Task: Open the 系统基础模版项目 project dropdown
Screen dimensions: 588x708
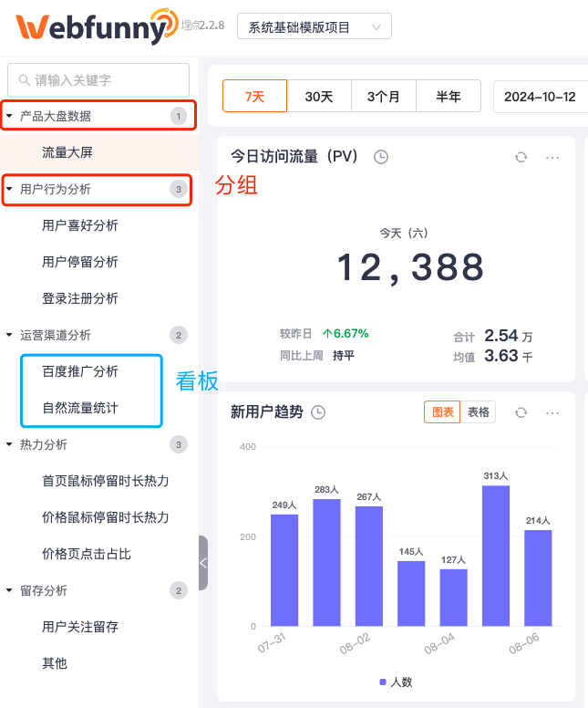Action: (315, 26)
